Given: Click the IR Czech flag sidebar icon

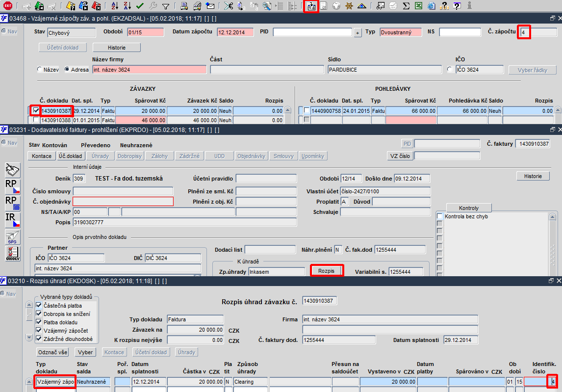Looking at the screenshot, I should point(13,220).
